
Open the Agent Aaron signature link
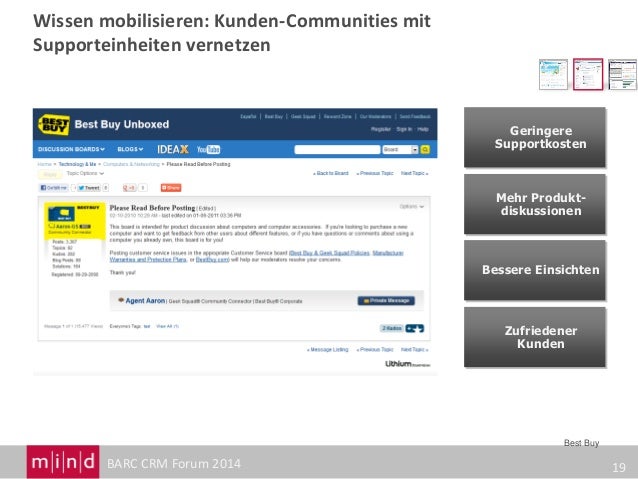[145, 301]
